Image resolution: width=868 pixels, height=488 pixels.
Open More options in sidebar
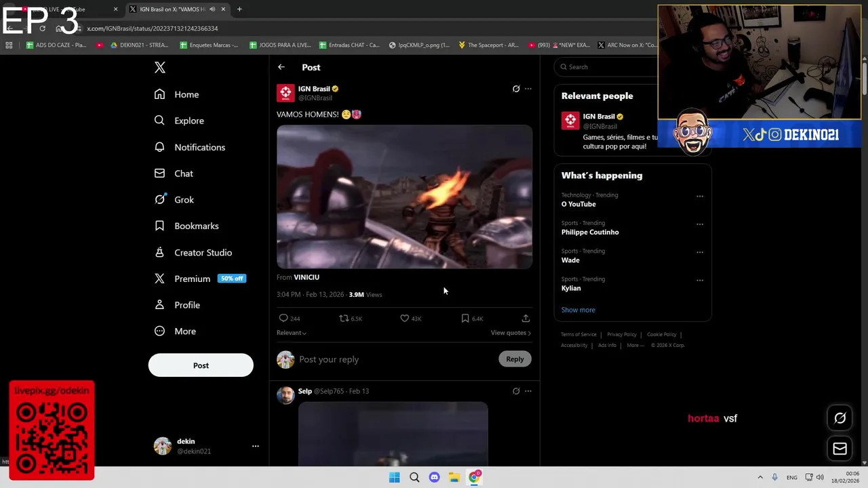[175, 331]
